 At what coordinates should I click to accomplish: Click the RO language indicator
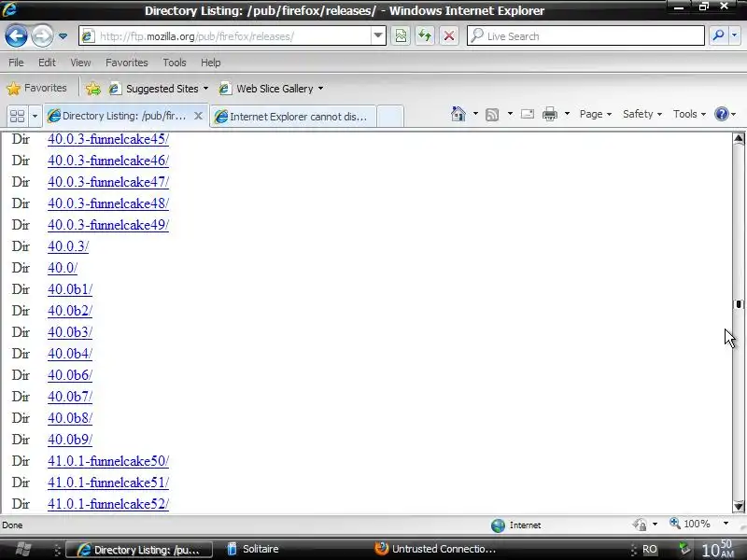649,550
